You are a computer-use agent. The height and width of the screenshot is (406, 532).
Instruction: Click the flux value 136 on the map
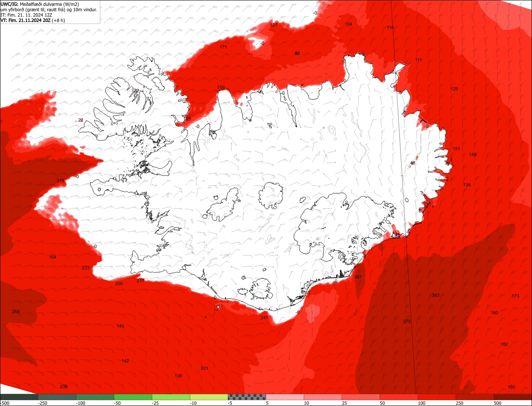coord(178,376)
